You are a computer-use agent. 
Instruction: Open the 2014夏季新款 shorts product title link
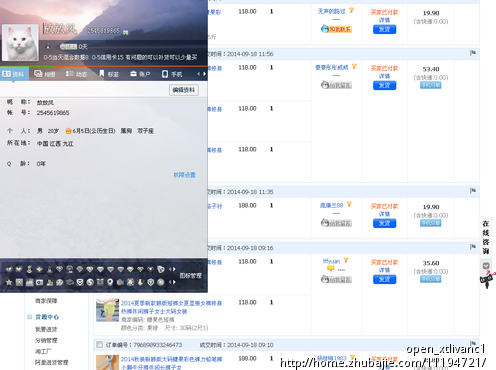pos(171,307)
